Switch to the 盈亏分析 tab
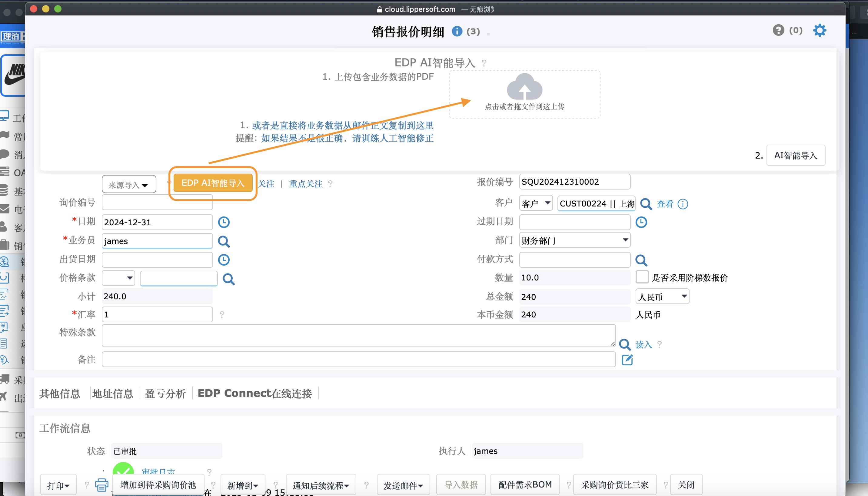Screen dimensions: 868x496 165,394
